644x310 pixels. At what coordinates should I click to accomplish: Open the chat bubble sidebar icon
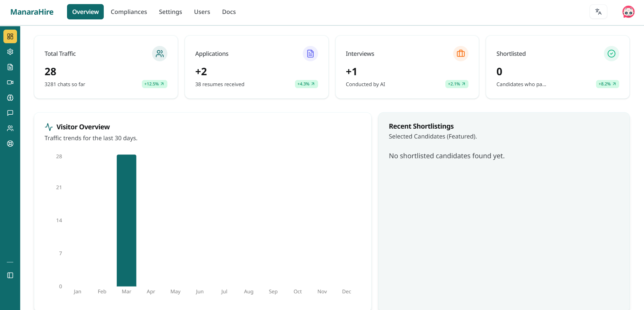(x=10, y=113)
